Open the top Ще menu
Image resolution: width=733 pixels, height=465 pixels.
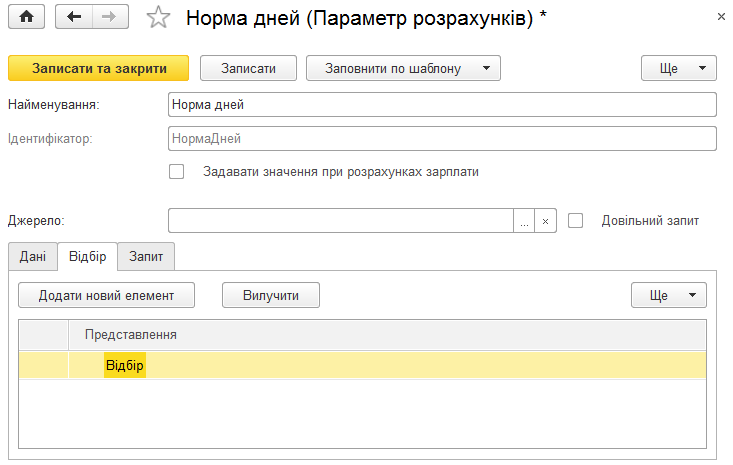pyautogui.click(x=678, y=68)
